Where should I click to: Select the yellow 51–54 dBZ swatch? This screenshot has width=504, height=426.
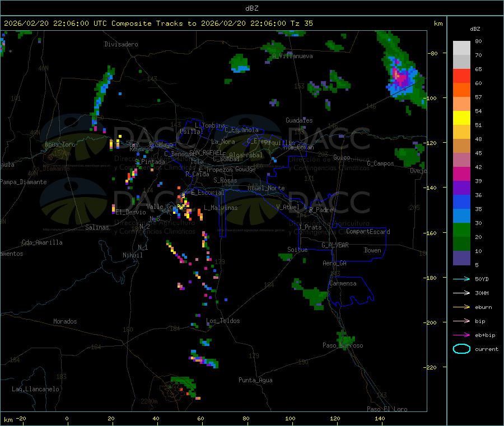point(461,118)
